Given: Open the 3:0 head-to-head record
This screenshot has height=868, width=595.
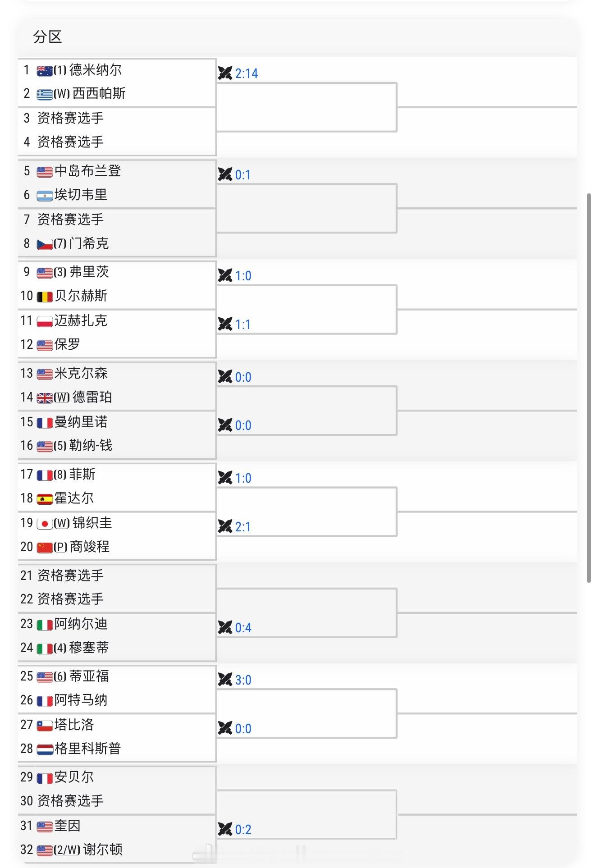Looking at the screenshot, I should click(x=243, y=680).
